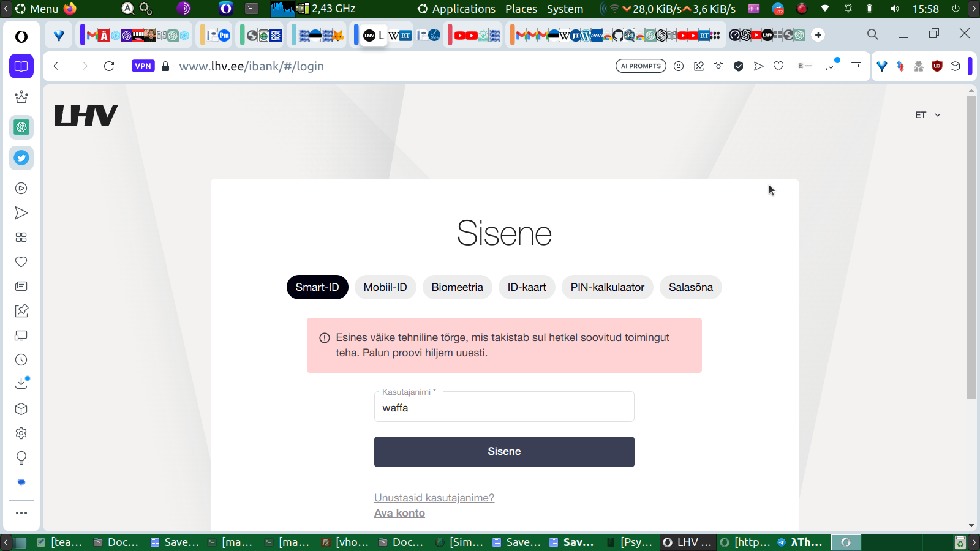This screenshot has width=980, height=551.
Task: Click the Sisene login button
Action: pos(504,452)
